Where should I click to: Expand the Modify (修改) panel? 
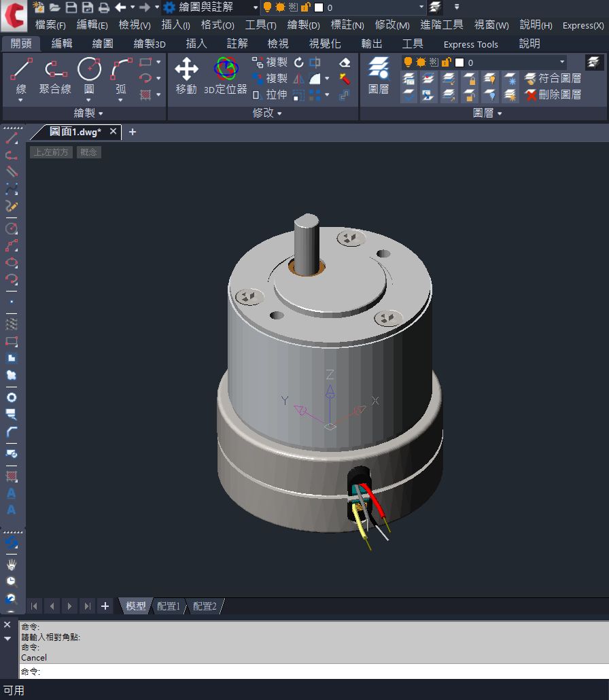point(267,113)
